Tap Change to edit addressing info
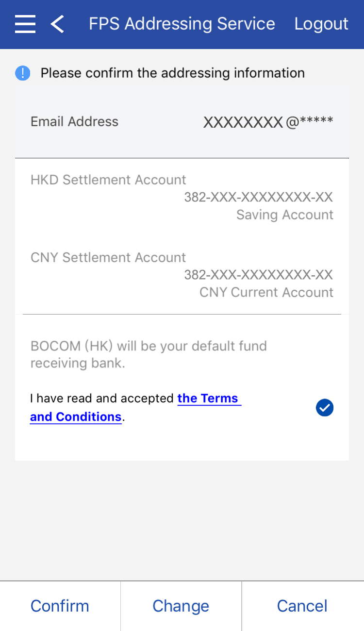The image size is (364, 631). click(x=181, y=606)
